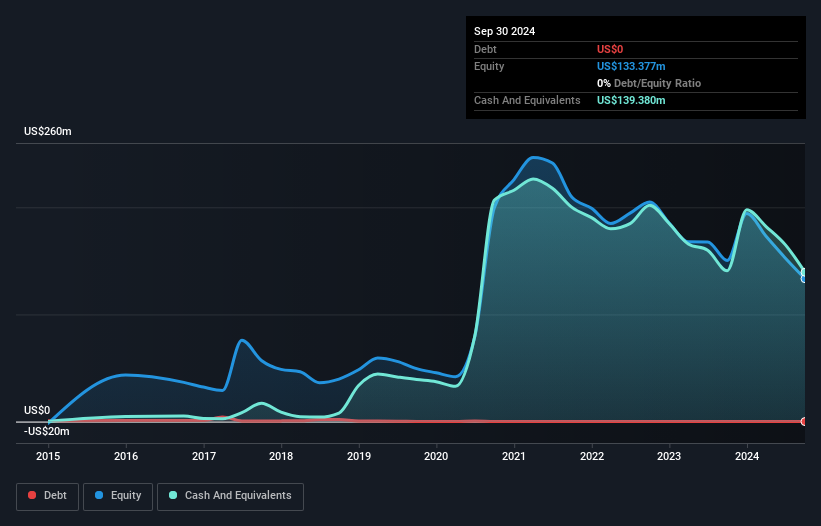The height and width of the screenshot is (526, 821).
Task: Click the Sep 30 2024 tooltip date
Action: (504, 31)
